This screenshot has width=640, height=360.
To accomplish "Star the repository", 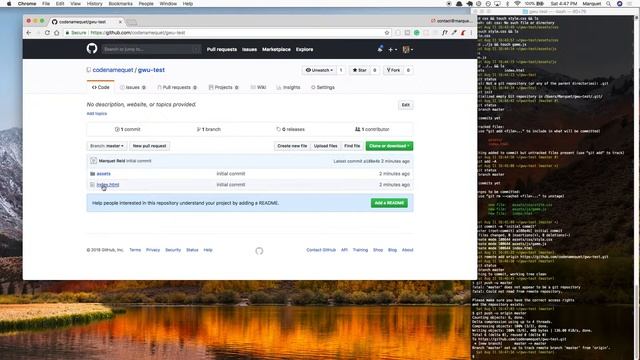I will (x=360, y=70).
